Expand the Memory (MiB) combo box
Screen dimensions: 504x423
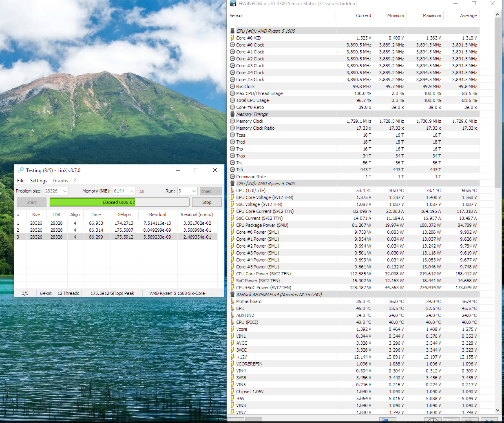131,191
